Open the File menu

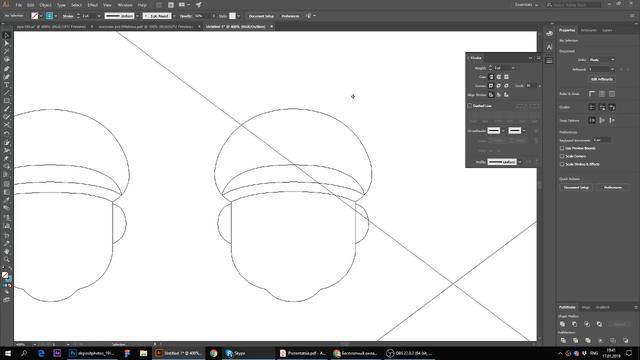[x=19, y=5]
